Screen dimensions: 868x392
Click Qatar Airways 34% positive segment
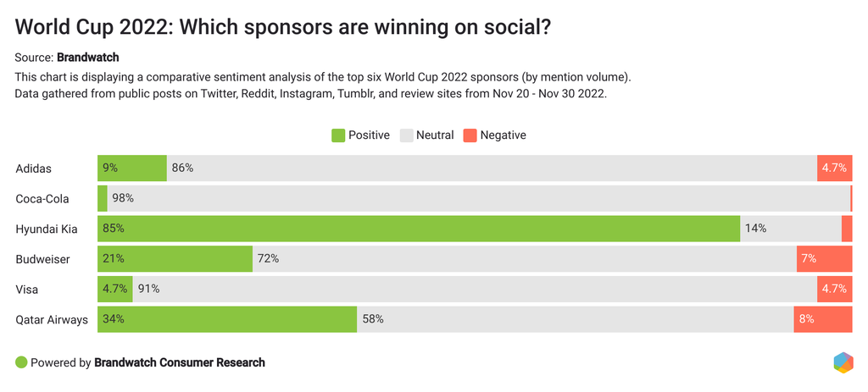tap(227, 320)
